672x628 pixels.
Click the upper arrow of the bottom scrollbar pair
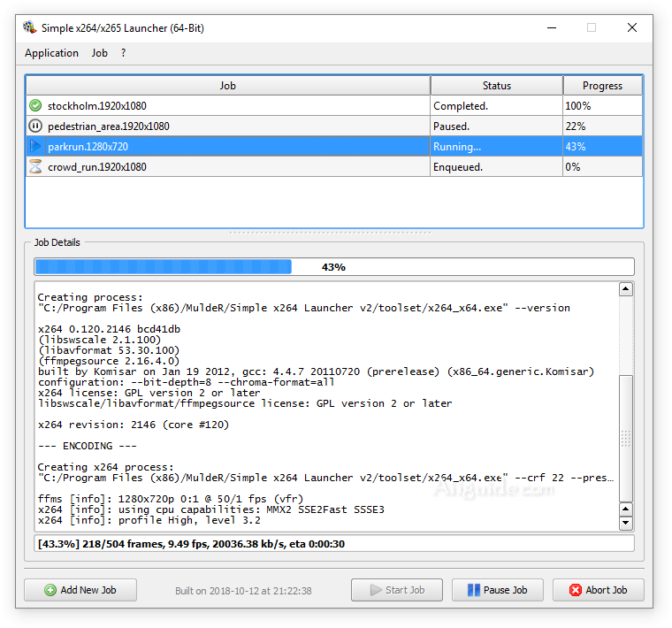626,509
